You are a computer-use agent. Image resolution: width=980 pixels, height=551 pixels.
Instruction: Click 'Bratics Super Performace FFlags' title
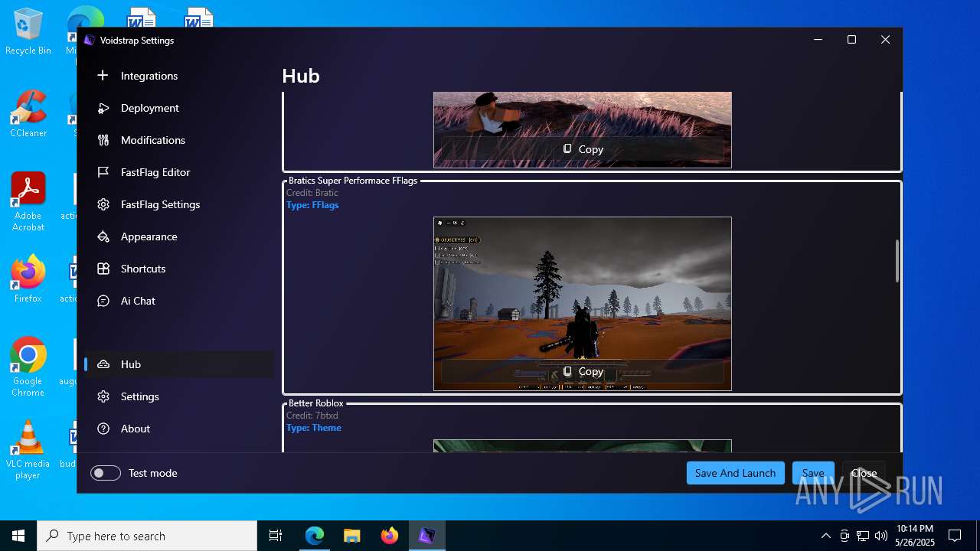(x=353, y=181)
